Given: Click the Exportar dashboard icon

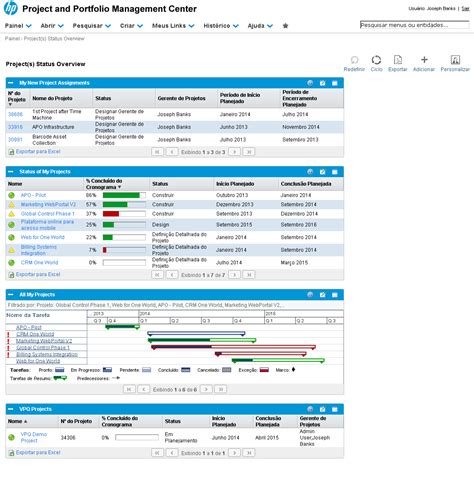Looking at the screenshot, I should click(x=398, y=60).
